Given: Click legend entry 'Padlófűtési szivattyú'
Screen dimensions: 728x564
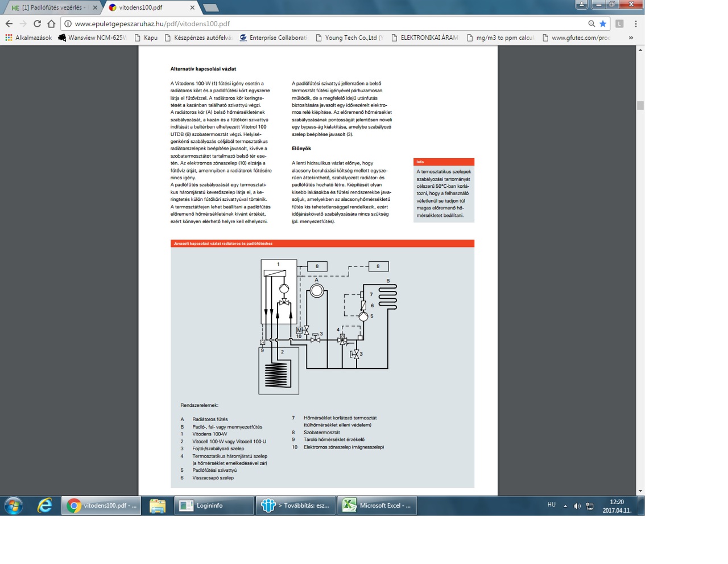Looking at the screenshot, I should [214, 471].
